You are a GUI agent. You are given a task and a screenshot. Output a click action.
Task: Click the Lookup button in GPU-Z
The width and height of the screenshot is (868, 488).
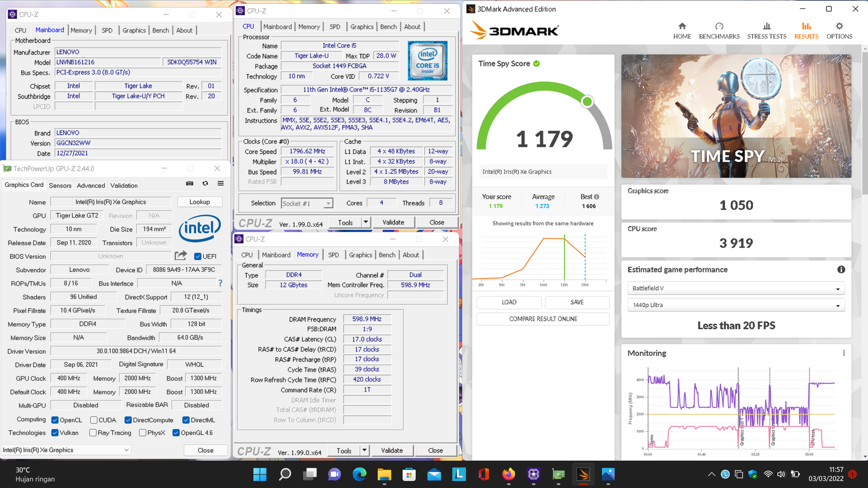[x=199, y=202]
